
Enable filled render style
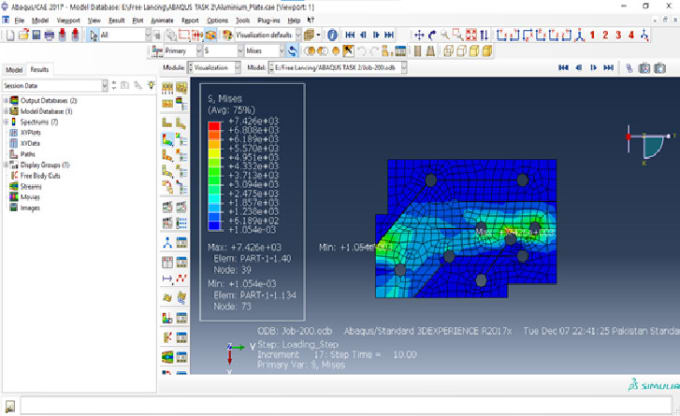[474, 51]
